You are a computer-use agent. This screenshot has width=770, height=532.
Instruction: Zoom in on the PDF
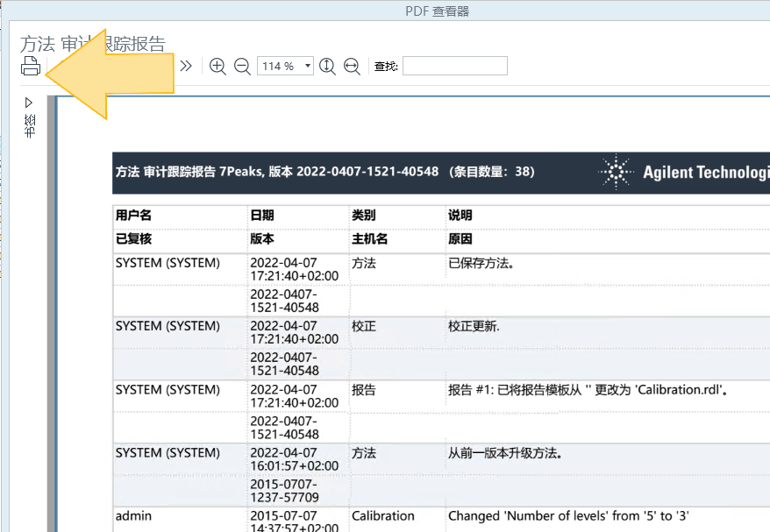pos(217,66)
